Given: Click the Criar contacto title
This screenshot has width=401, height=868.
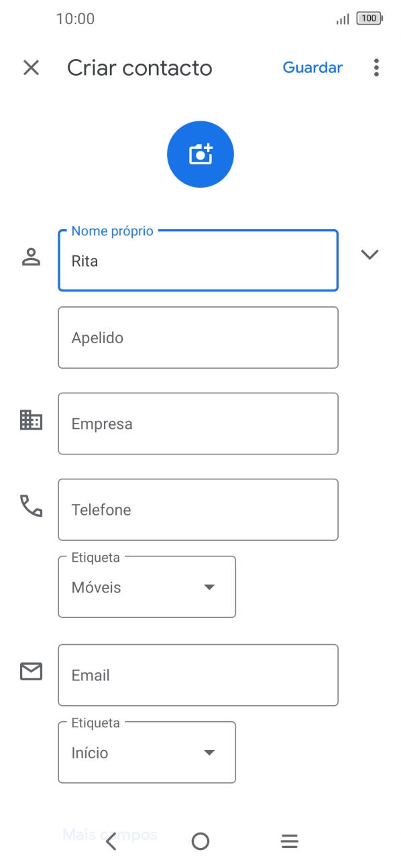Looking at the screenshot, I should pos(139,68).
